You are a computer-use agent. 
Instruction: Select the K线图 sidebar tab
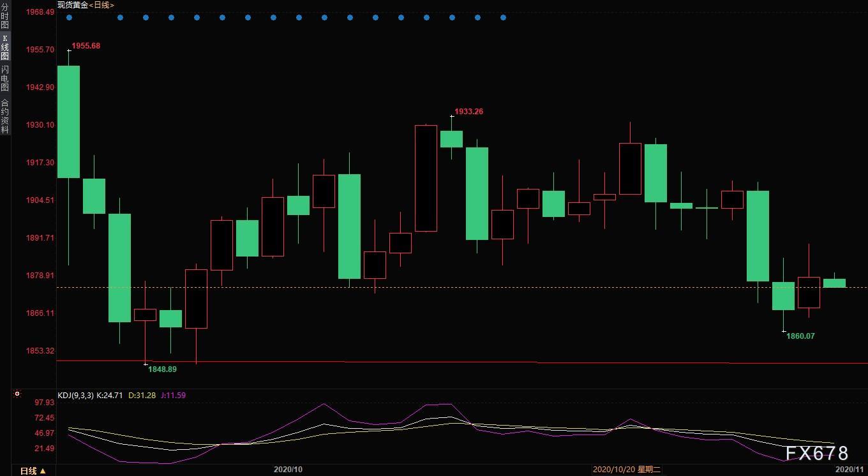(5, 47)
